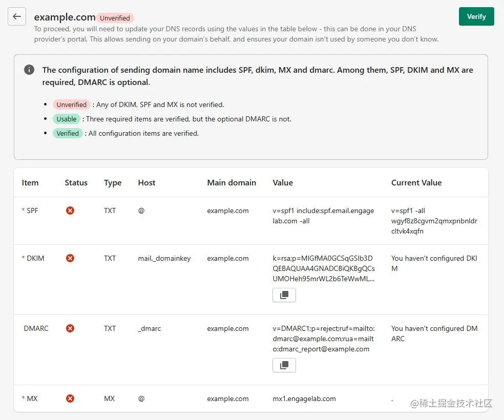Image resolution: width=504 pixels, height=420 pixels.
Task: Click the MX failed status icon
Action: tap(70, 398)
